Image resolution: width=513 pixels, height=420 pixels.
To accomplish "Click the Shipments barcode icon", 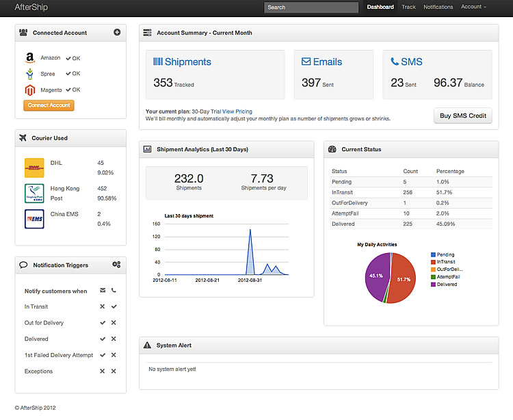I will click(x=158, y=61).
